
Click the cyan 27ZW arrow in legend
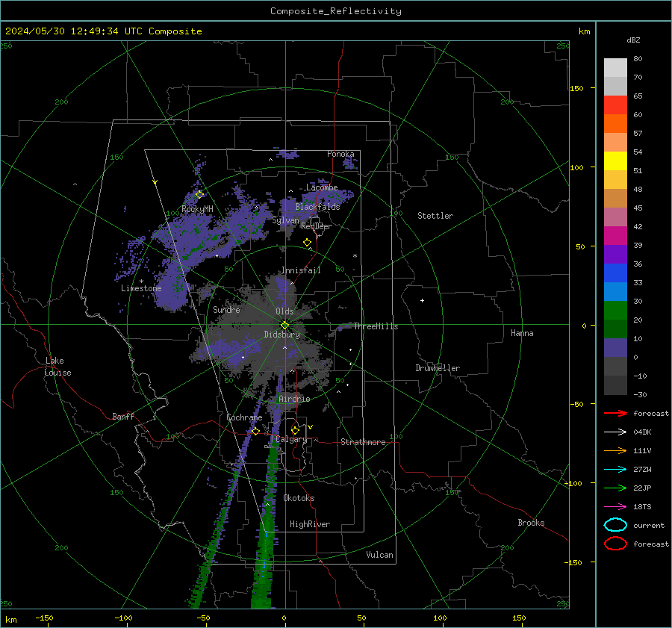click(x=615, y=470)
